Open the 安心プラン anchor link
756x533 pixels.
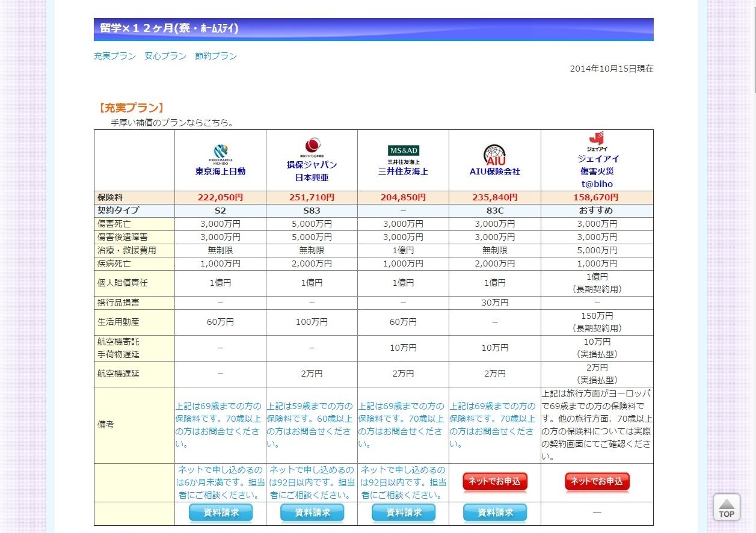165,56
